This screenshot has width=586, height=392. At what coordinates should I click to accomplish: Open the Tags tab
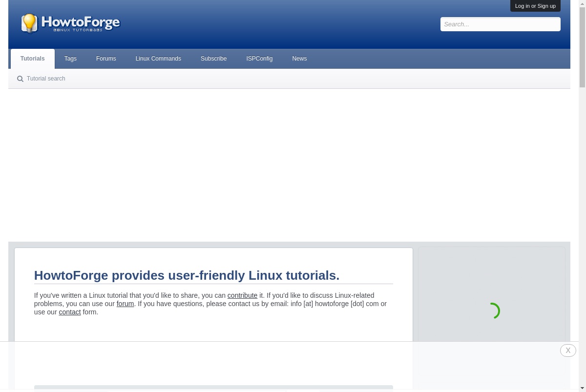click(70, 59)
